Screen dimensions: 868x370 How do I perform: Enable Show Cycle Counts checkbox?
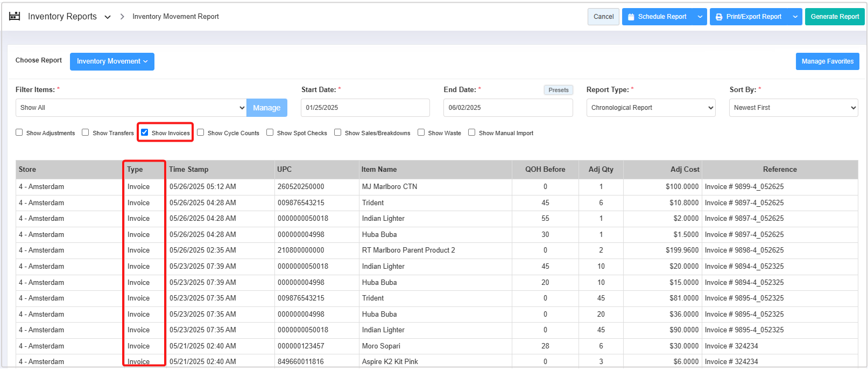[x=201, y=132]
